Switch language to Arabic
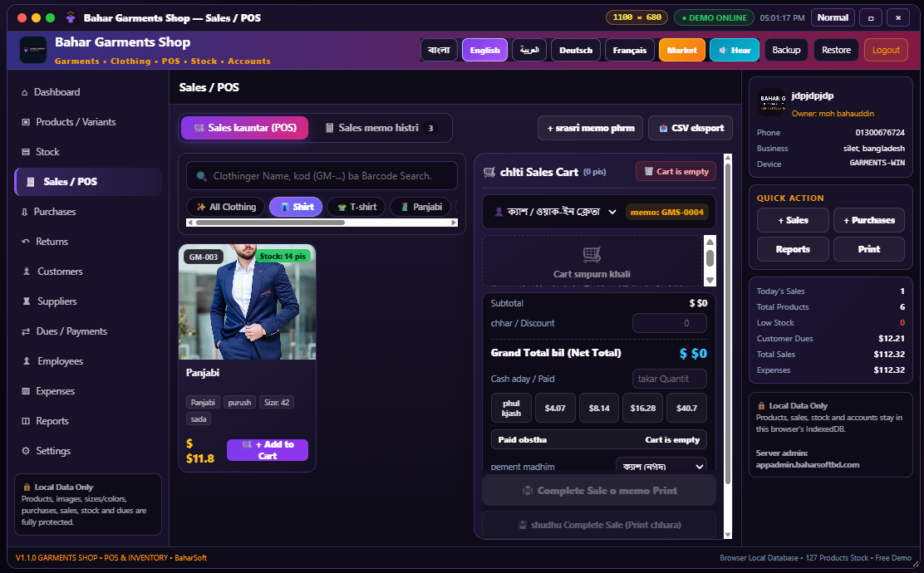The image size is (924, 573). coord(529,50)
